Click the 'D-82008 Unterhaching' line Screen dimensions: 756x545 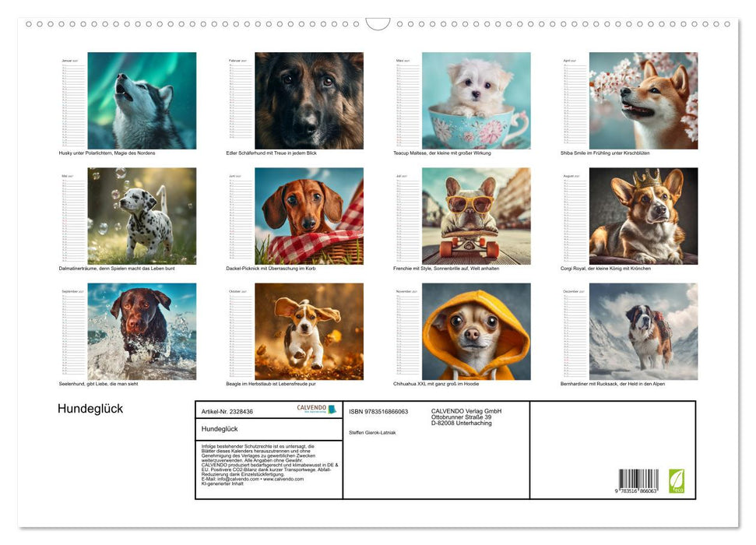(462, 423)
